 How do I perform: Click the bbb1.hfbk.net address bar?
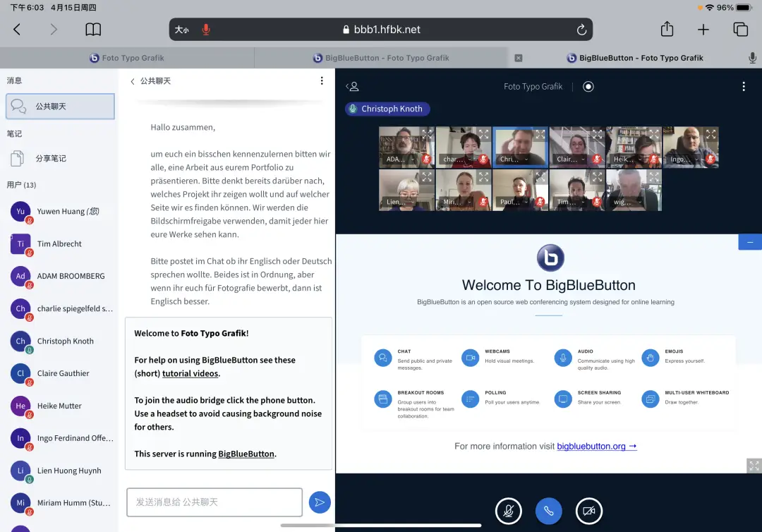(381, 30)
